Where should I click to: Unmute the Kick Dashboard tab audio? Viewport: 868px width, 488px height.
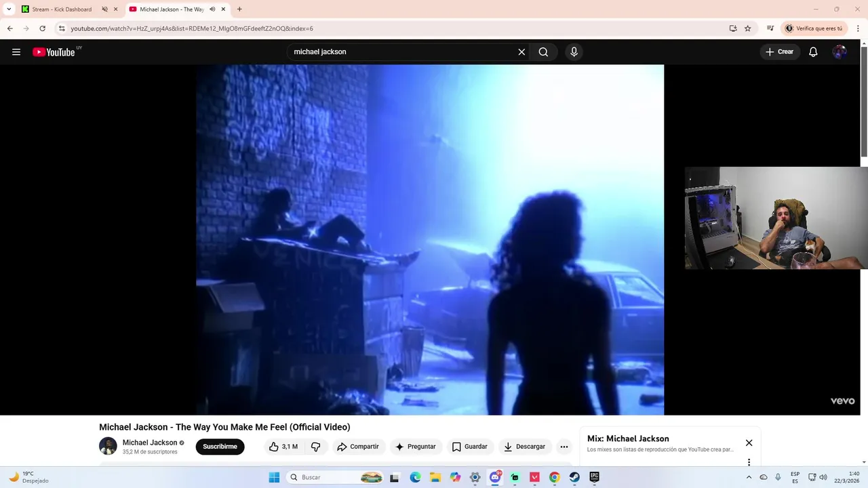[x=104, y=9]
